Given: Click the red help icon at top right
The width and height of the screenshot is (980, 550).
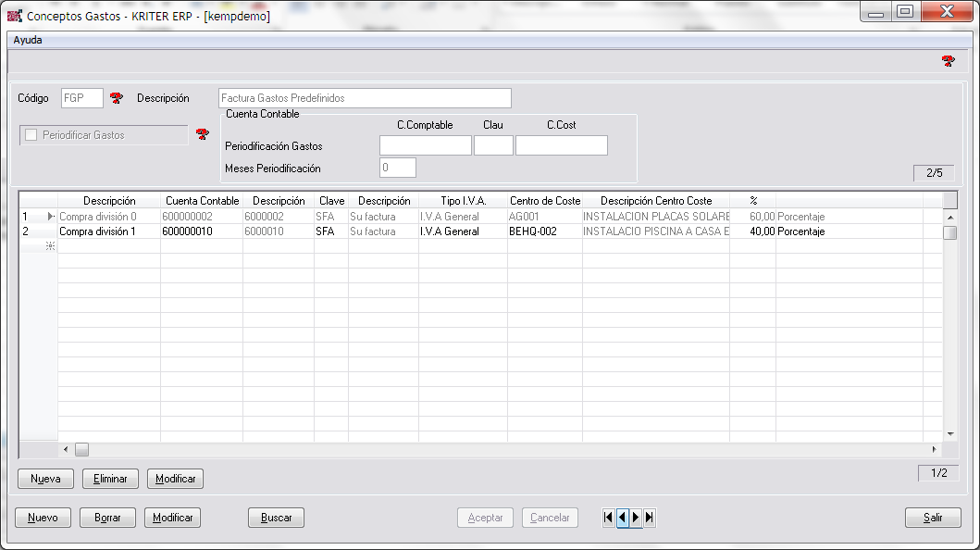Looking at the screenshot, I should 948,61.
